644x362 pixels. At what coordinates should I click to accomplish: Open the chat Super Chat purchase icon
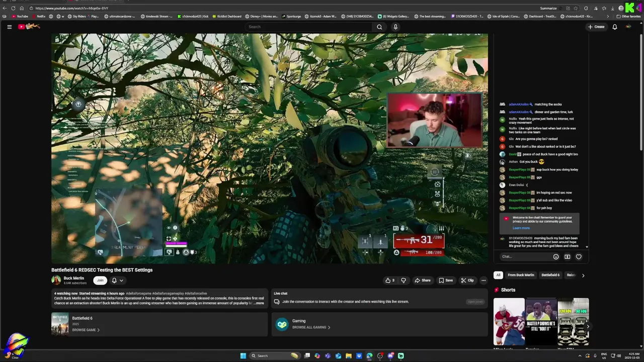(567, 256)
